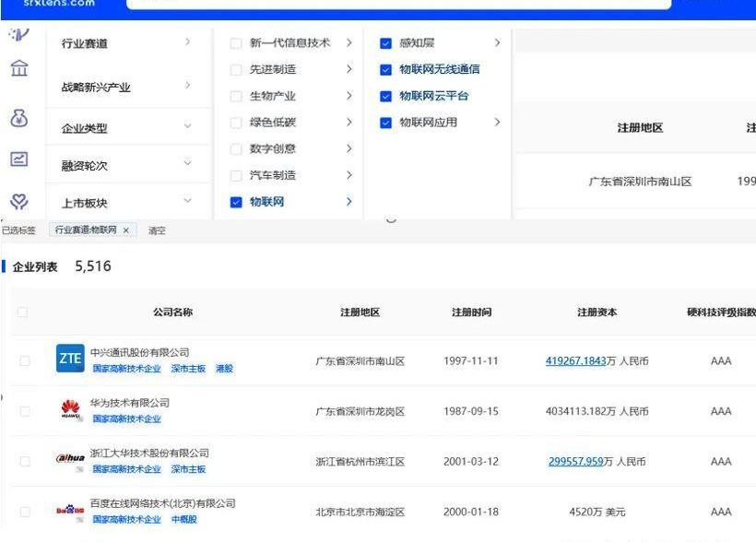This screenshot has height=542, width=756.
Task: Click the search input field at top
Action: (398, 4)
